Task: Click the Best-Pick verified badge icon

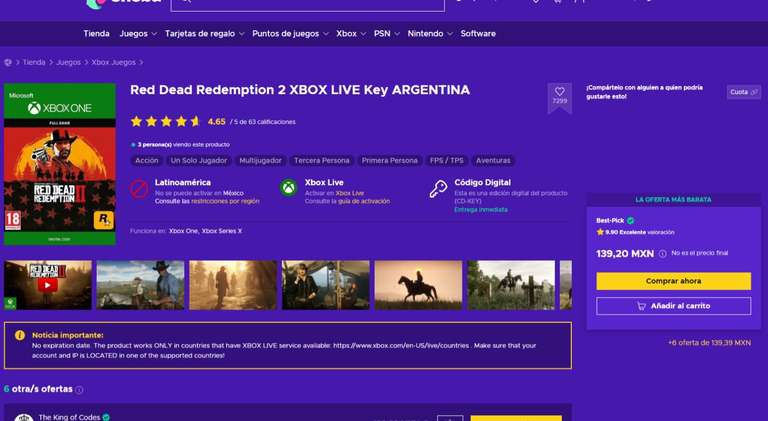Action: click(x=630, y=220)
